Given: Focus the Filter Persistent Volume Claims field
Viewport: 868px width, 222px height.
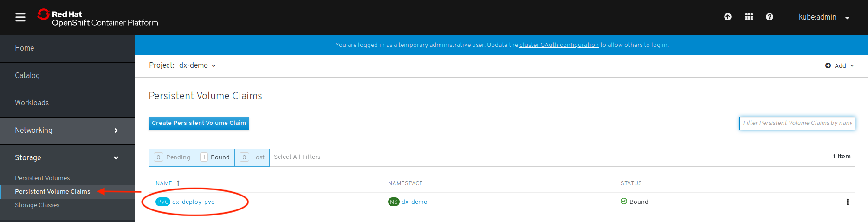Looking at the screenshot, I should pyautogui.click(x=797, y=123).
